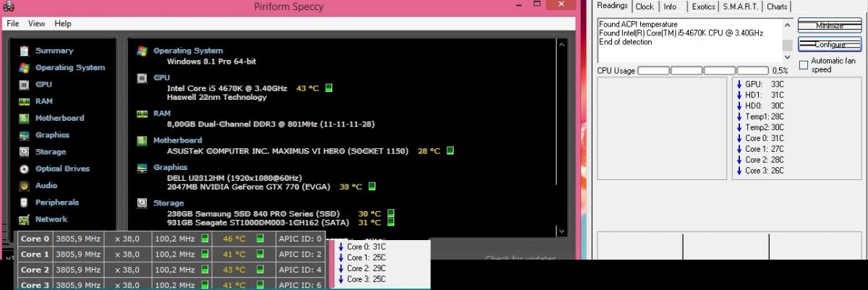Click the 'Core 0' cell in core table
The image size is (868, 290).
[x=35, y=239]
